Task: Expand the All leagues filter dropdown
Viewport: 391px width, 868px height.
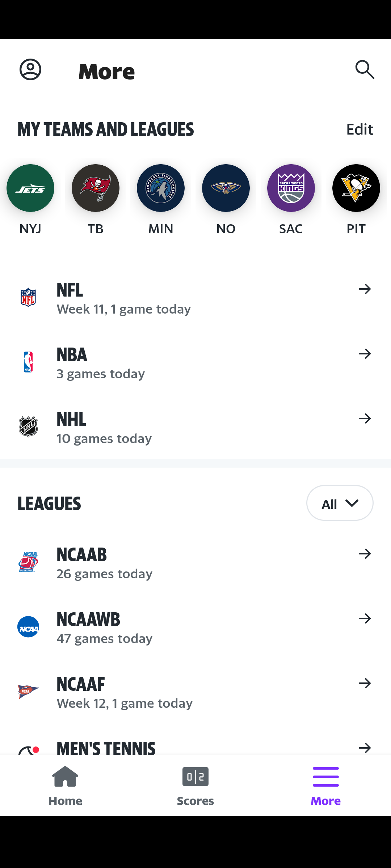Action: pyautogui.click(x=340, y=503)
